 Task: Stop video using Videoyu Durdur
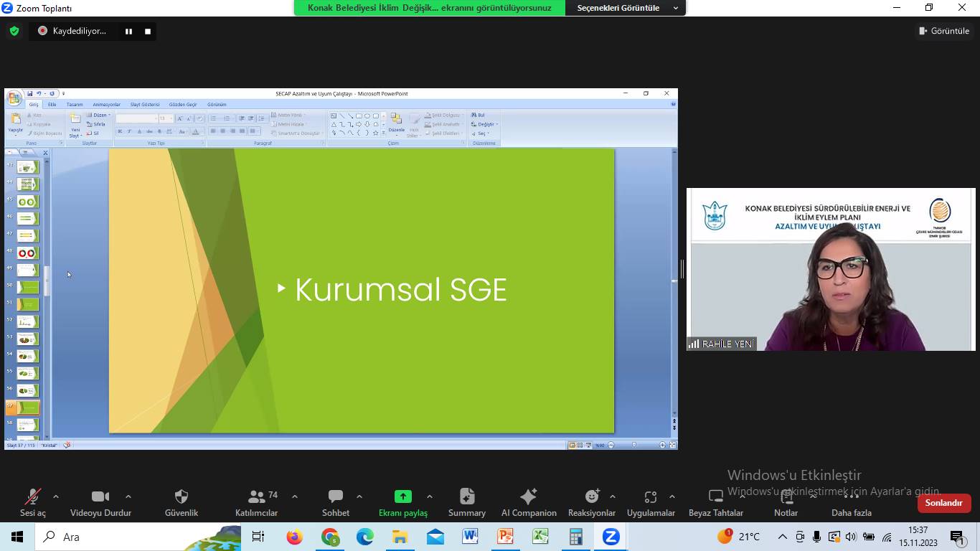[100, 497]
